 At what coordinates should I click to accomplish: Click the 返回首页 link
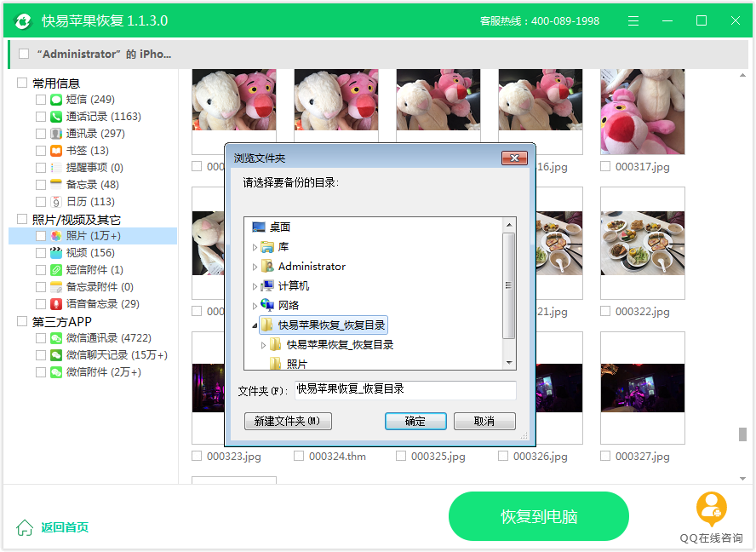pyautogui.click(x=65, y=527)
